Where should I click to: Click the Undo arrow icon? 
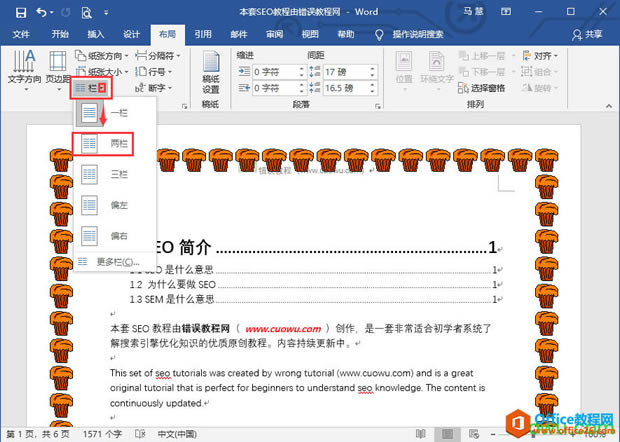point(42,13)
